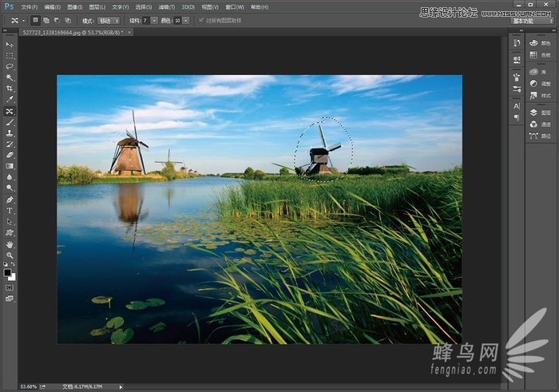The image size is (559, 392).
Task: Expand the narrow icon panel dock
Action: tap(521, 30)
